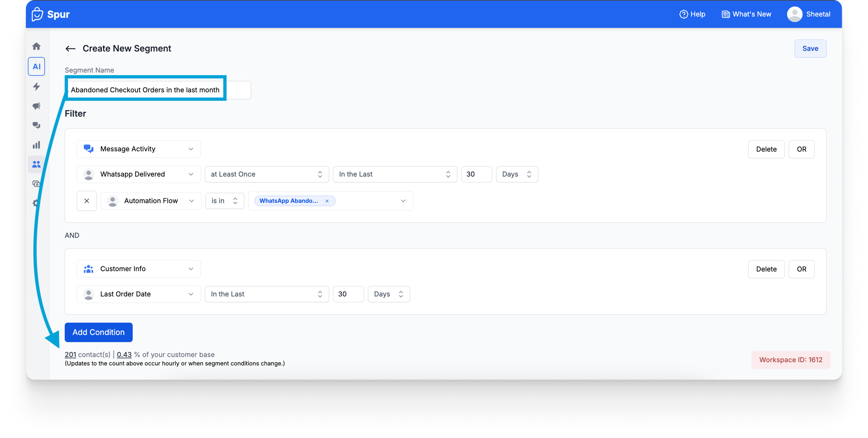The image size is (868, 438).
Task: Click Sheetal's profile avatar
Action: (x=795, y=14)
